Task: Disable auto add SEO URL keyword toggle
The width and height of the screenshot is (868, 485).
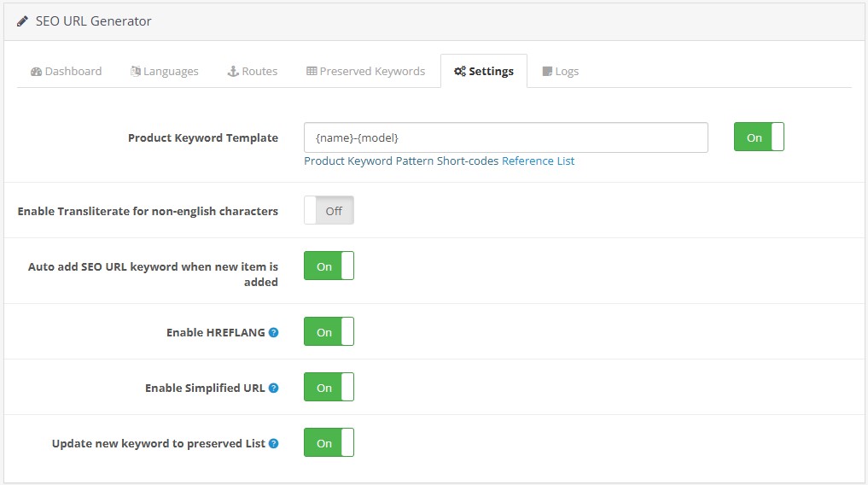Action: tap(329, 266)
